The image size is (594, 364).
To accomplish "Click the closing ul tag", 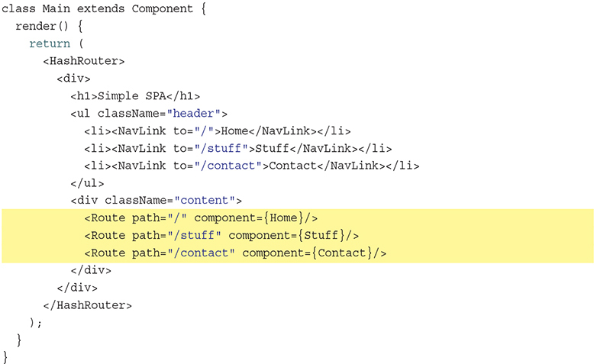I will (x=87, y=183).
